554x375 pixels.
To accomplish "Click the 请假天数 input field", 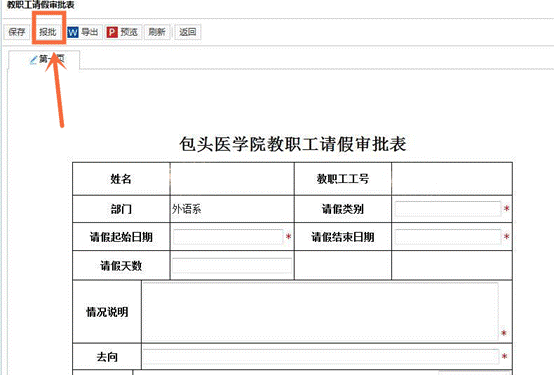I will [232, 265].
